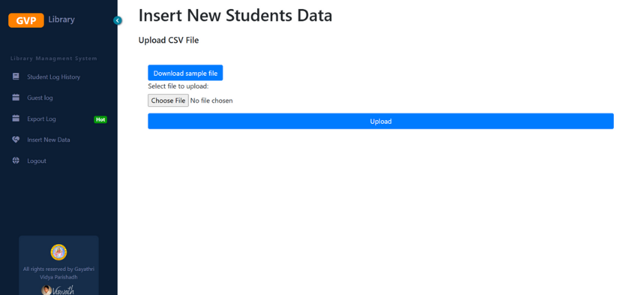Log out via the Logout link
The image size is (644, 295).
36,161
